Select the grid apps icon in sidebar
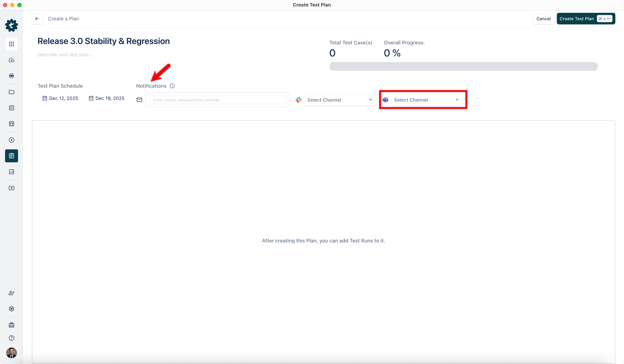 [11, 44]
